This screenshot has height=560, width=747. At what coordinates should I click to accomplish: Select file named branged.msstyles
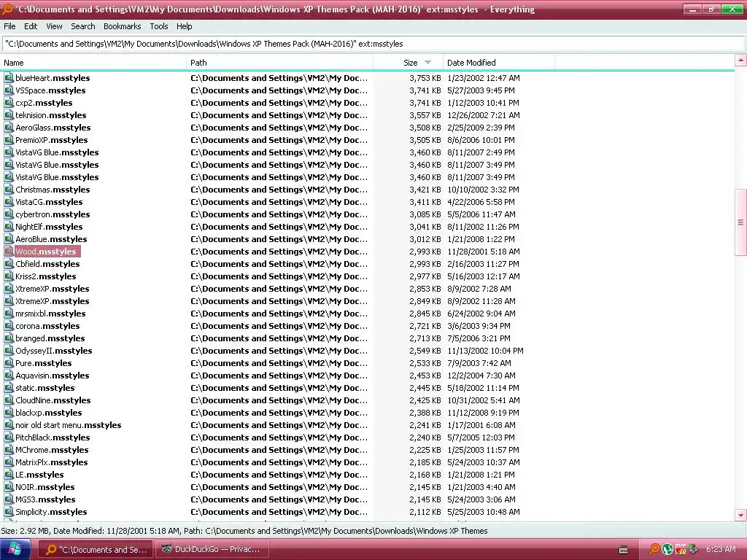[50, 338]
